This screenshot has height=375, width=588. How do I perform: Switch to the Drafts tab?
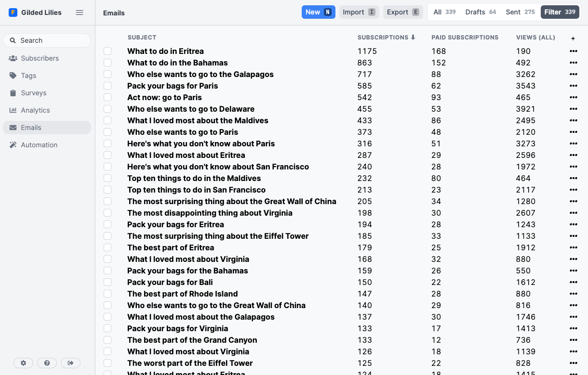point(481,12)
